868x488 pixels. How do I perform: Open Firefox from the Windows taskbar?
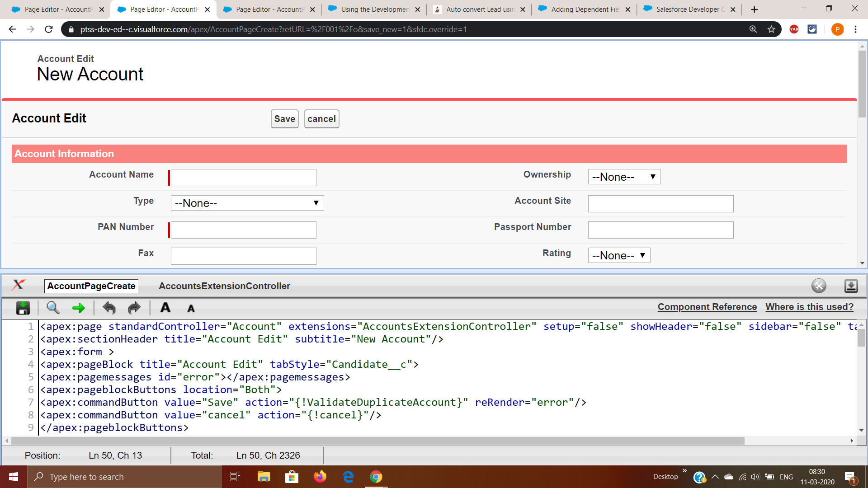(x=320, y=477)
